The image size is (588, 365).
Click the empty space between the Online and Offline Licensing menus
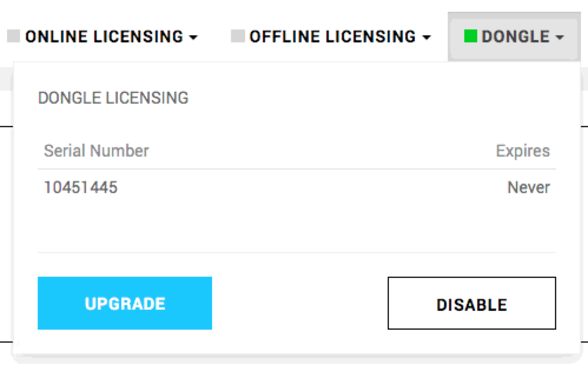tap(214, 36)
